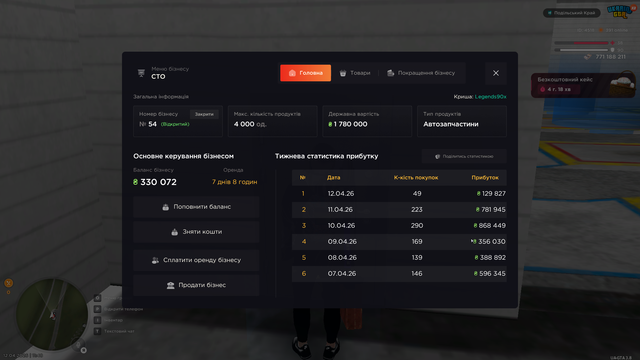Image resolution: width=640 pixels, height=360 pixels.
Task: Click the Покращення бізнесу tab icon
Action: 391,73
